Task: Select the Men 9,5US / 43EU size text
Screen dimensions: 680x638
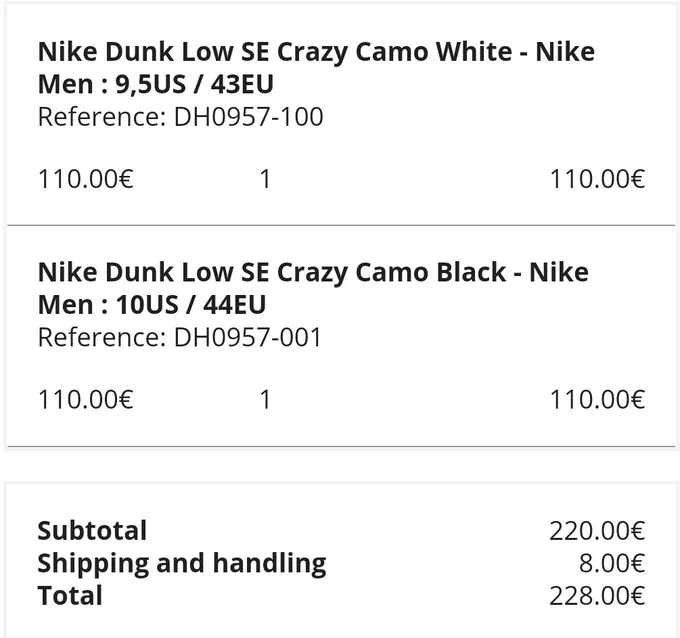Action: [x=156, y=84]
